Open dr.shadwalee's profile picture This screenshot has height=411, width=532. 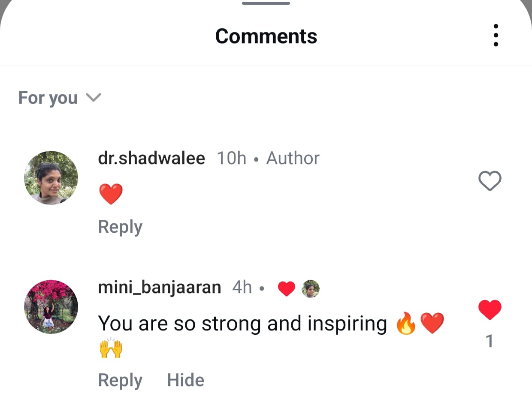tap(51, 178)
